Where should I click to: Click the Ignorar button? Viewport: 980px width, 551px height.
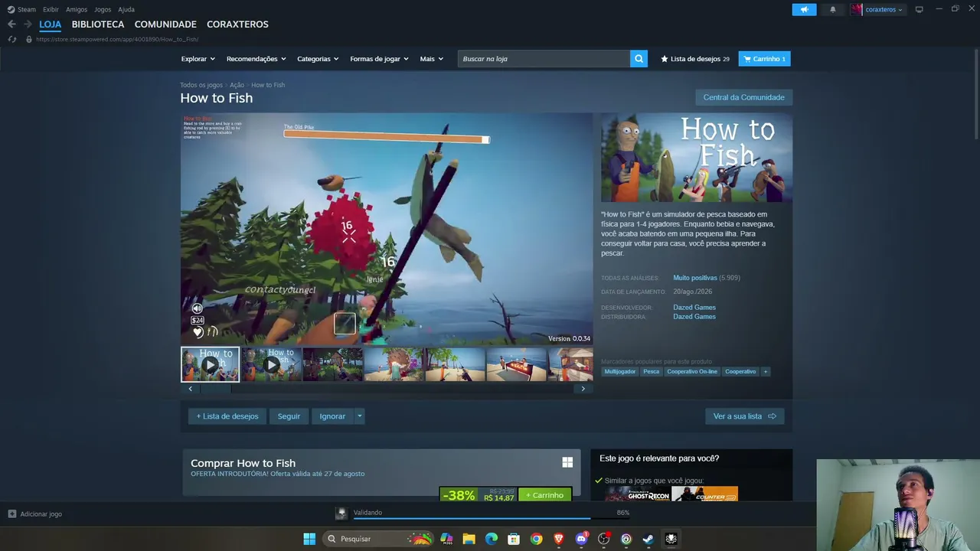332,416
